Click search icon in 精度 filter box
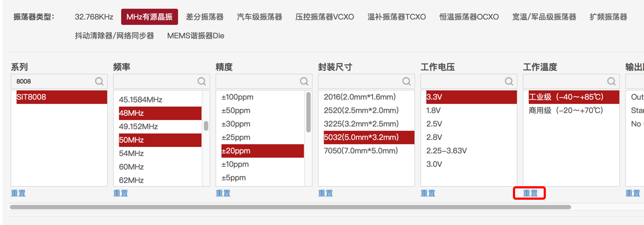 tap(304, 81)
